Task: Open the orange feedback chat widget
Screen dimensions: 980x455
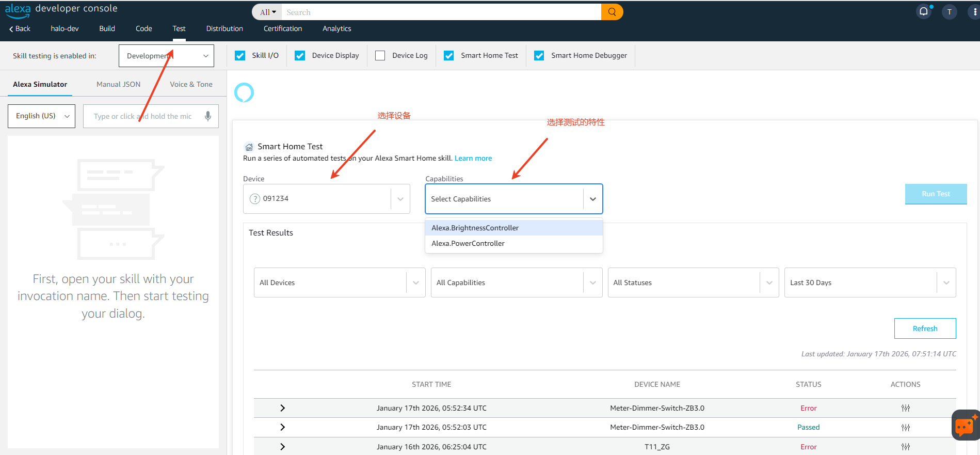Action: pos(965,425)
